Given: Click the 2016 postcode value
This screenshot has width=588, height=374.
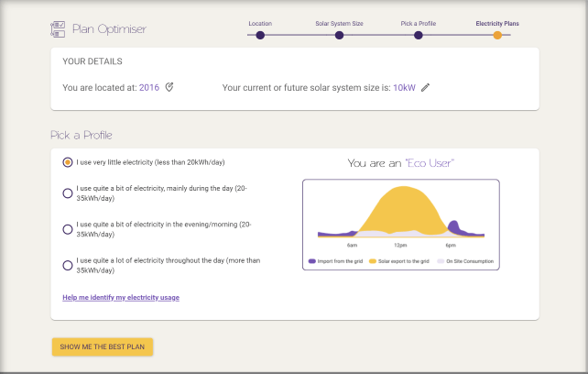Looking at the screenshot, I should pos(149,87).
